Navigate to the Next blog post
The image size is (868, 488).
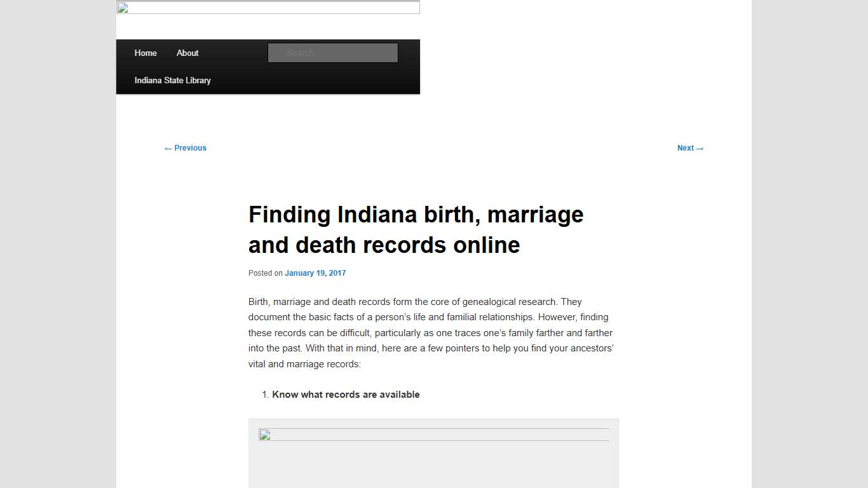[690, 147]
